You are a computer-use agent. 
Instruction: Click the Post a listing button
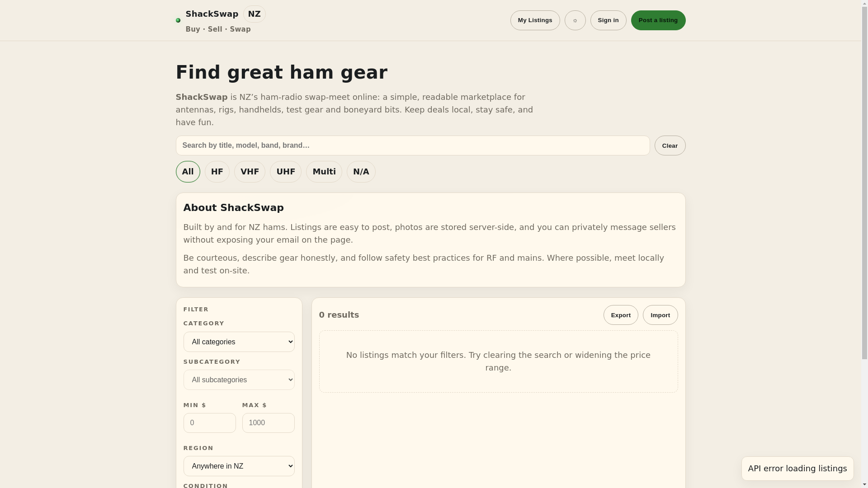click(658, 20)
